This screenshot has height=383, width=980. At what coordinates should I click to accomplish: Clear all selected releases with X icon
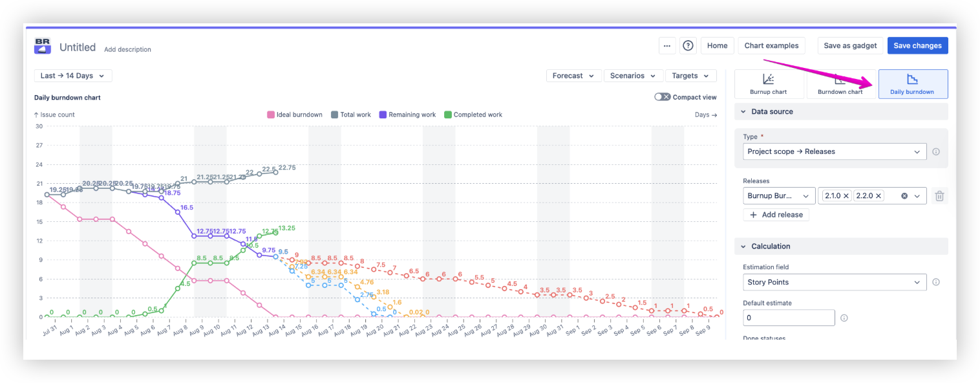coord(904,196)
